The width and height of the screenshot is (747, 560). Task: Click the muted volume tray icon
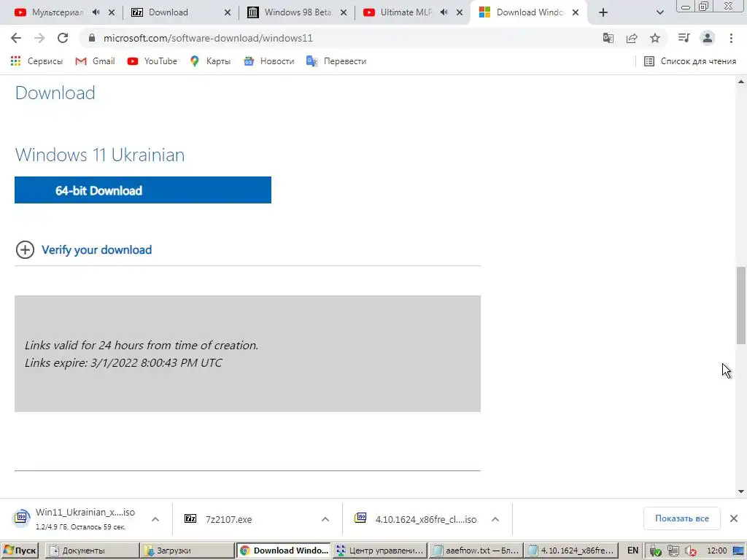click(x=691, y=551)
